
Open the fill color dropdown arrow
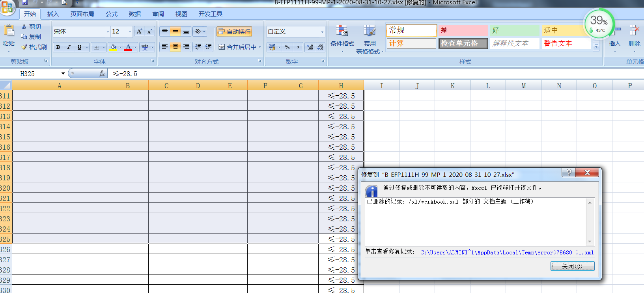120,47
